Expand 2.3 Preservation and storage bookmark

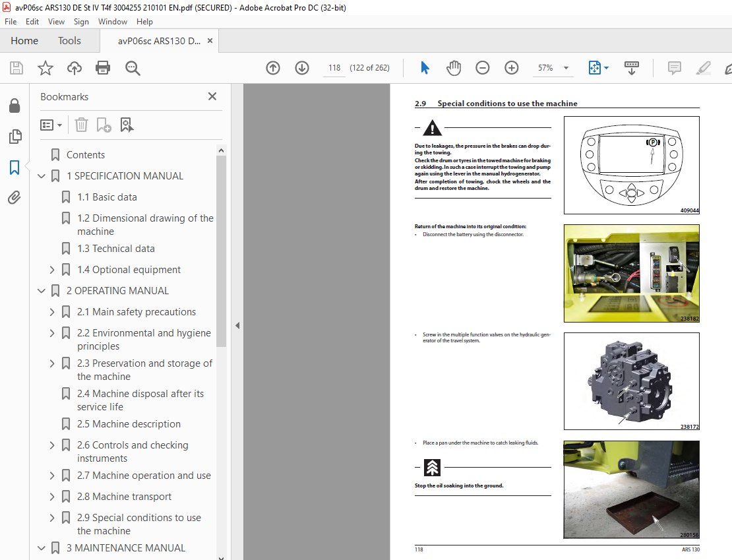coord(52,363)
